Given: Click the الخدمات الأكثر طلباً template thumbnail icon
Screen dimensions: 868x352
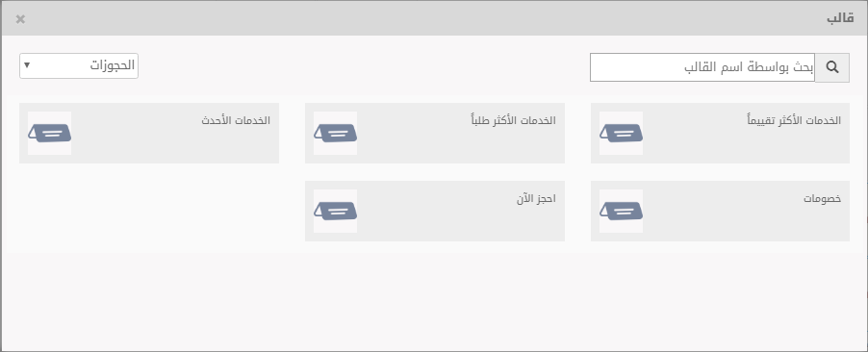Looking at the screenshot, I should 336,134.
